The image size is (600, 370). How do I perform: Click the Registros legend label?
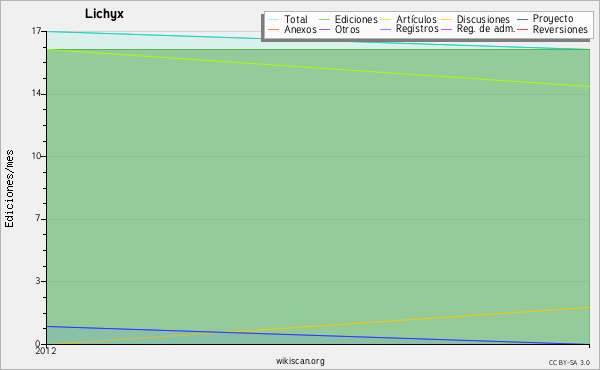pyautogui.click(x=417, y=29)
